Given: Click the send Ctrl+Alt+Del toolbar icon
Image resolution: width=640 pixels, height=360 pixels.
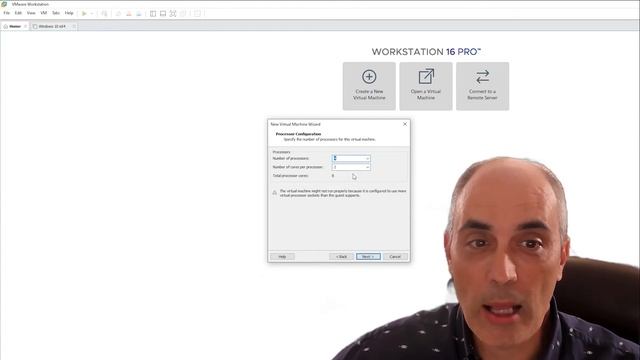Looking at the screenshot, I should pyautogui.click(x=104, y=13).
